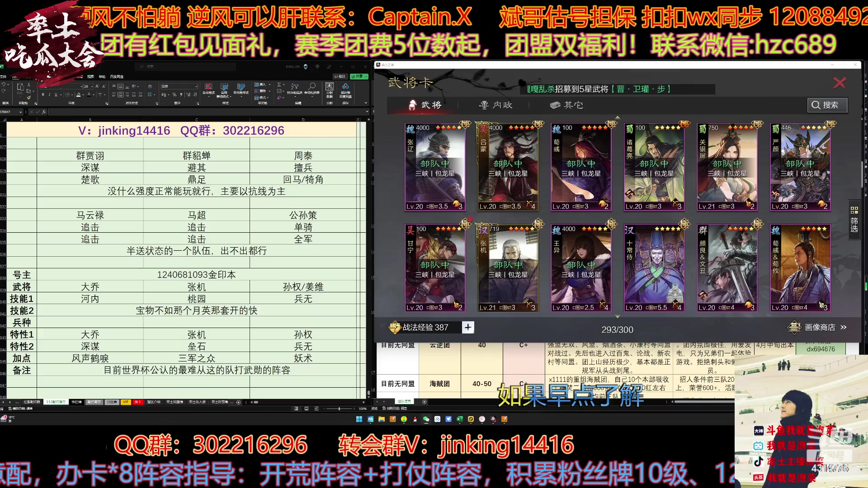Open the Windows Start menu
Viewport: 868px width, 488px height.
pyautogui.click(x=359, y=419)
